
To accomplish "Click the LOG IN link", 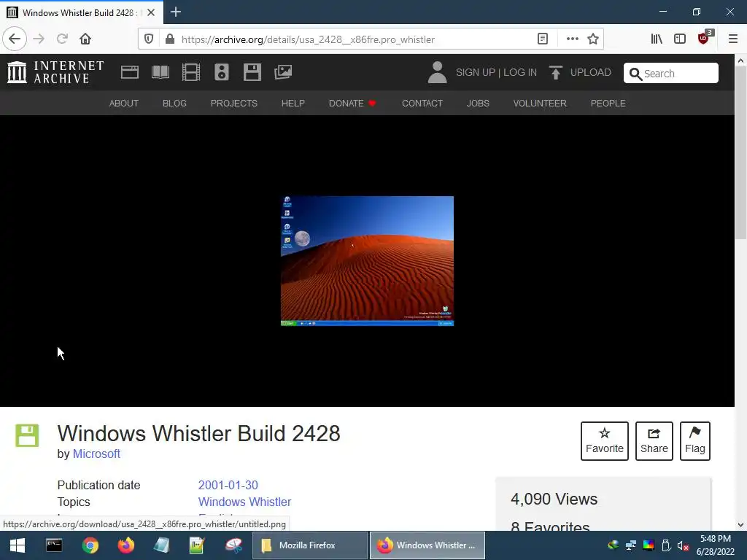I will (519, 72).
